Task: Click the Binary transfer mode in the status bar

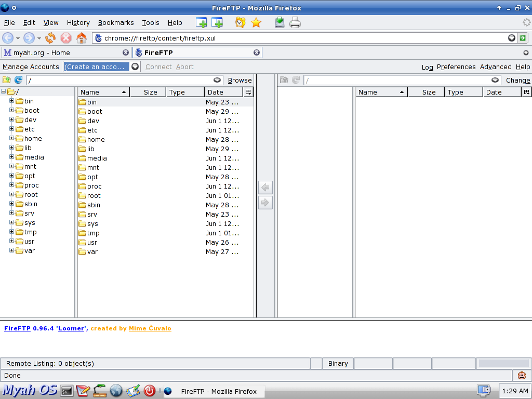Action: pos(338,363)
